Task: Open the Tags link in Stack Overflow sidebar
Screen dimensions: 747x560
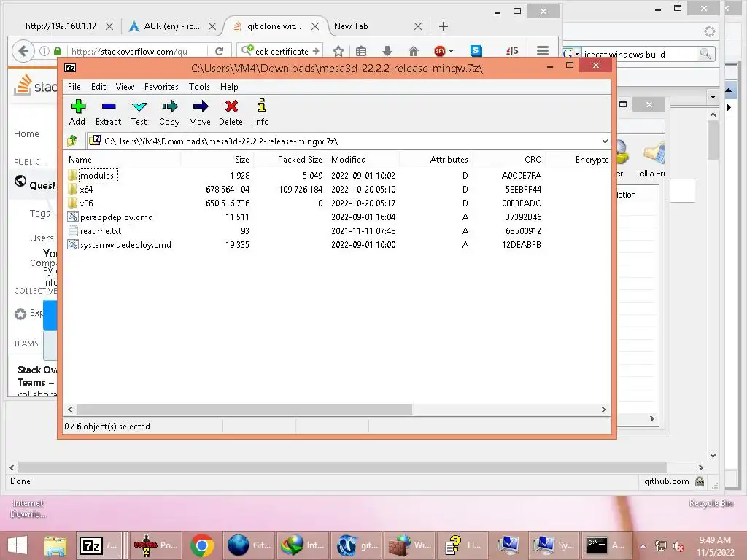Action: (x=40, y=214)
